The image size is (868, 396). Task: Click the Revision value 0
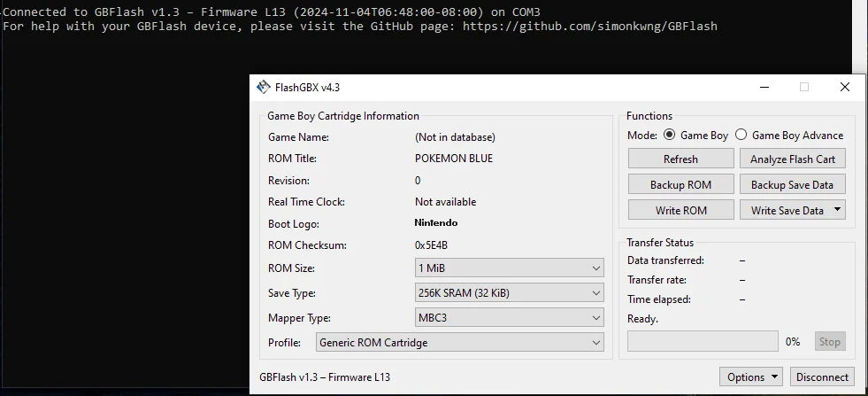[418, 180]
